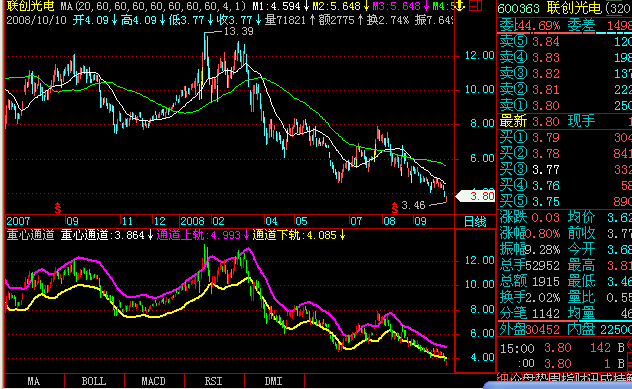Image resolution: width=632 pixels, height=389 pixels.
Task: Click the 重心通道 indicator name label
Action: (x=31, y=235)
